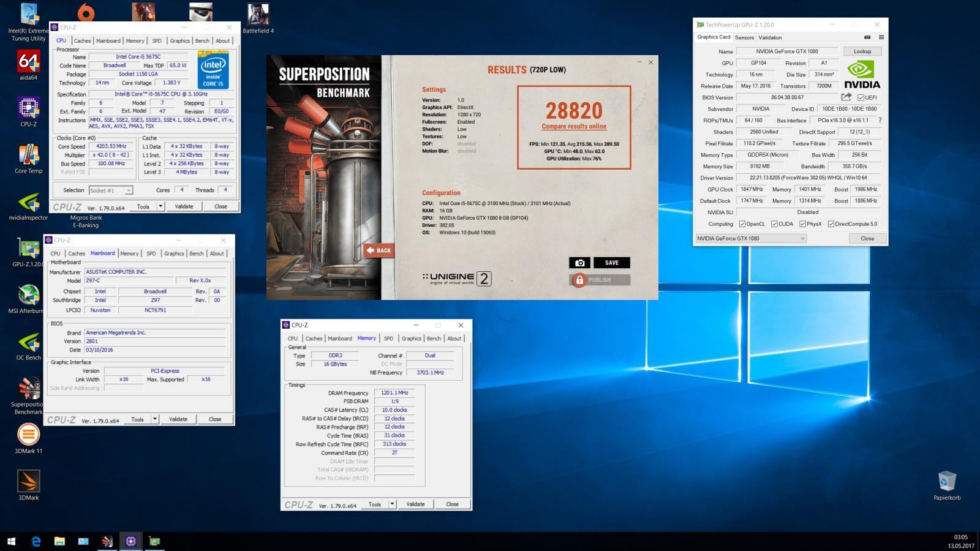Open the Windows Start menu
The width and height of the screenshot is (980, 551).
coord(11,541)
